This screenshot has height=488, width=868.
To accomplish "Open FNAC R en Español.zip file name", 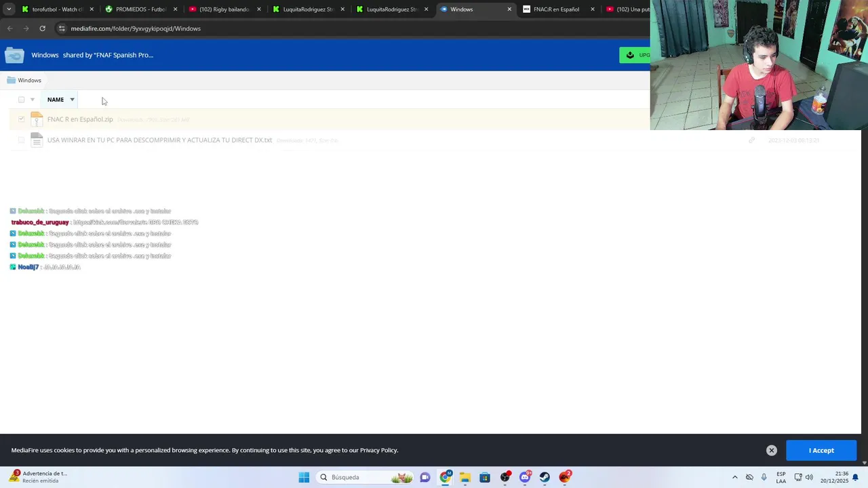I will tap(80, 119).
